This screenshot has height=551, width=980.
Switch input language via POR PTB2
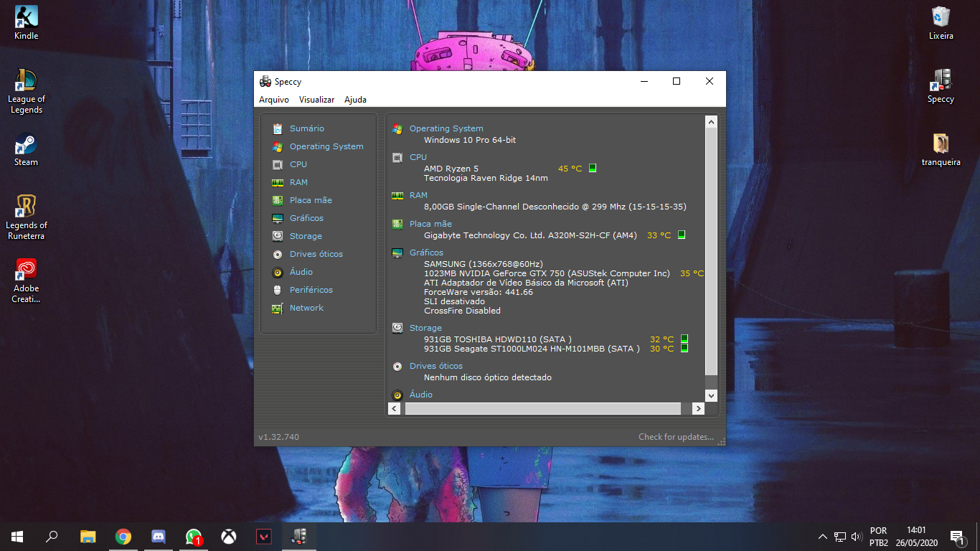[x=879, y=537]
